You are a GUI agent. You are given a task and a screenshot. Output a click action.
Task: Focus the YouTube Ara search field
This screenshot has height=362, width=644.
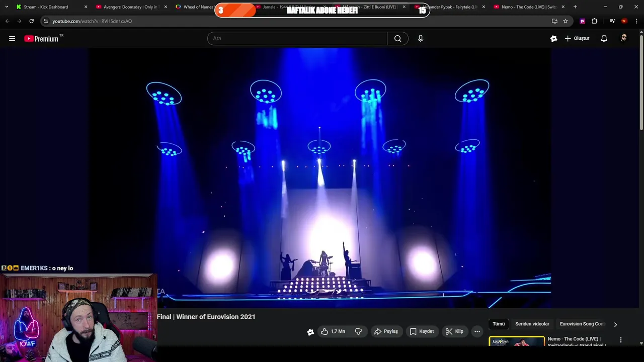click(297, 39)
